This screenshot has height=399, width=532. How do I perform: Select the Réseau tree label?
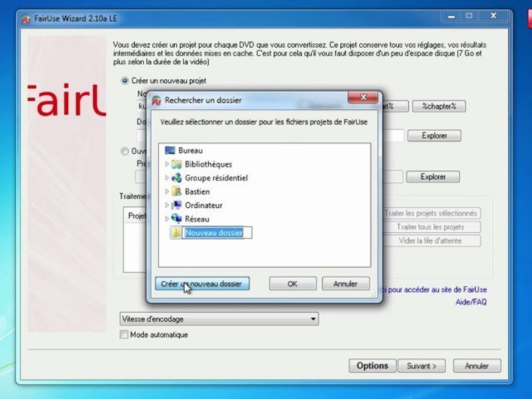197,219
